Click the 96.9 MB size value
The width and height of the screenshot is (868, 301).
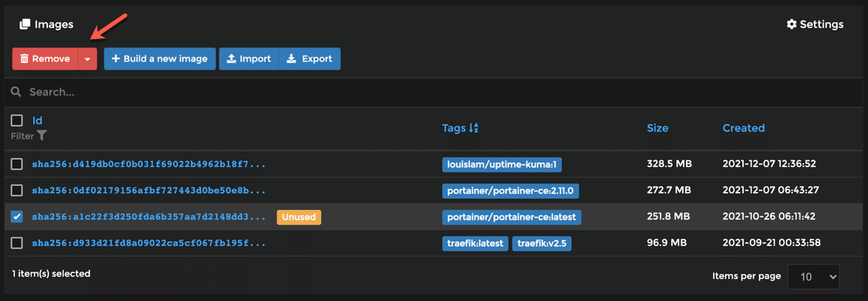pos(666,243)
